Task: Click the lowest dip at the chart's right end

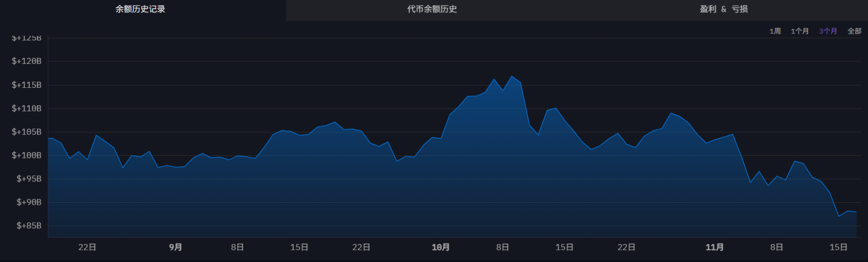Action: pos(839,216)
